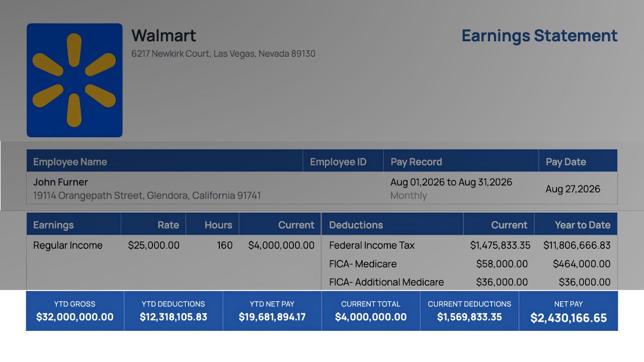Click the 'Rate' column header
Image resolution: width=644 pixels, height=362 pixels.
coord(168,225)
